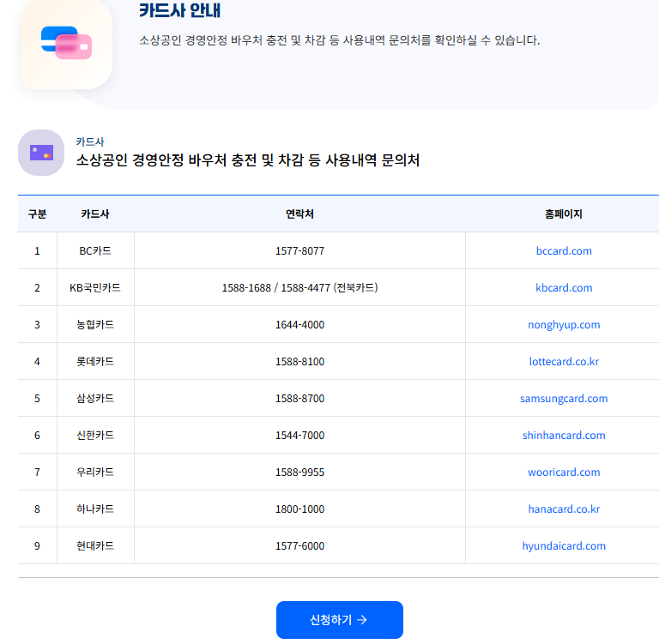The image size is (659, 644).
Task: Click the 연락처 column header
Action: [x=299, y=214]
